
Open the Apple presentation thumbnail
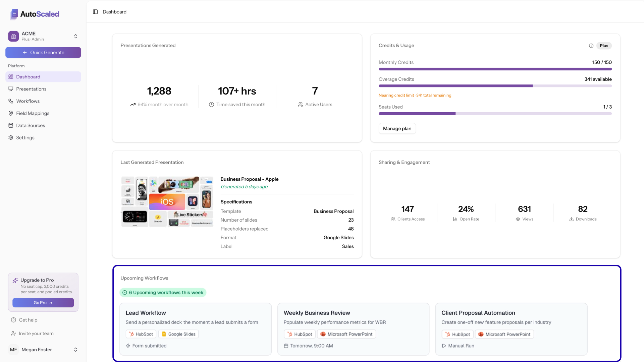[x=167, y=202]
